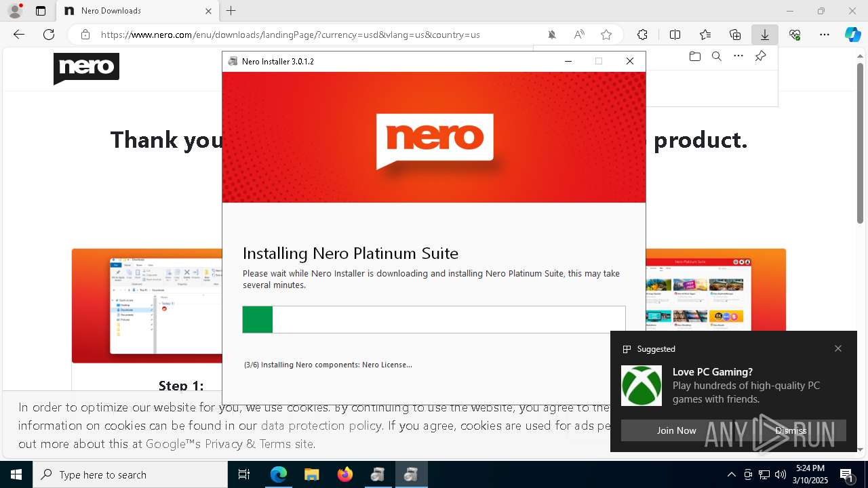868x488 pixels.
Task: Click the nero.com address bar URL
Action: point(290,35)
